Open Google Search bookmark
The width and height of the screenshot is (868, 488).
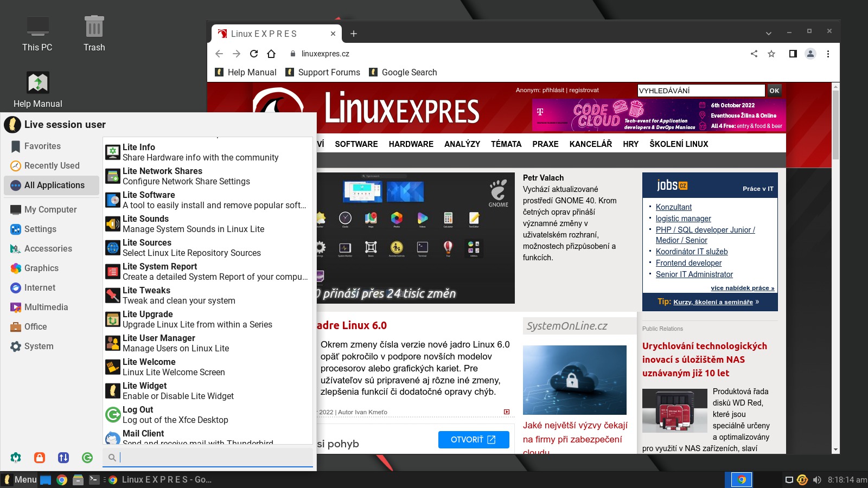pos(403,72)
